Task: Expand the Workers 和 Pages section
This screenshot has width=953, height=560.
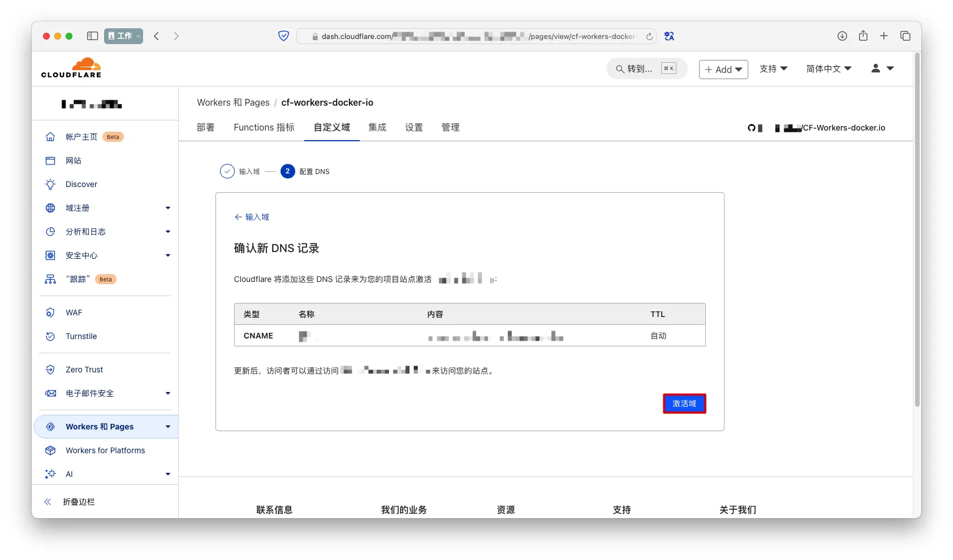Action: [x=168, y=427]
